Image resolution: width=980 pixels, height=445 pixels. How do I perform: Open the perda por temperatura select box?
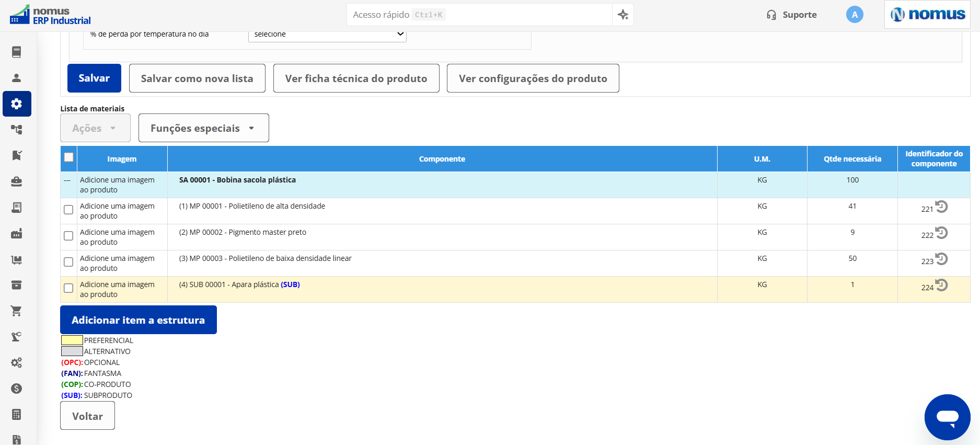click(x=327, y=35)
